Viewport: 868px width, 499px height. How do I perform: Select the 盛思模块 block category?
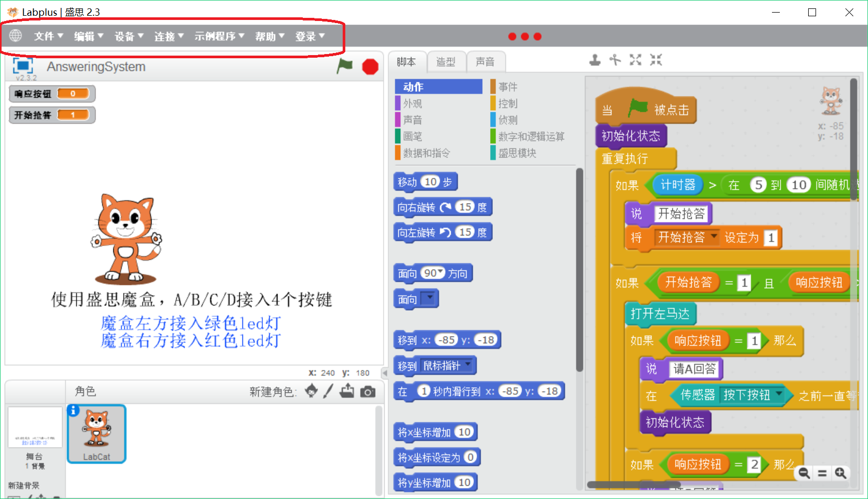click(x=517, y=153)
